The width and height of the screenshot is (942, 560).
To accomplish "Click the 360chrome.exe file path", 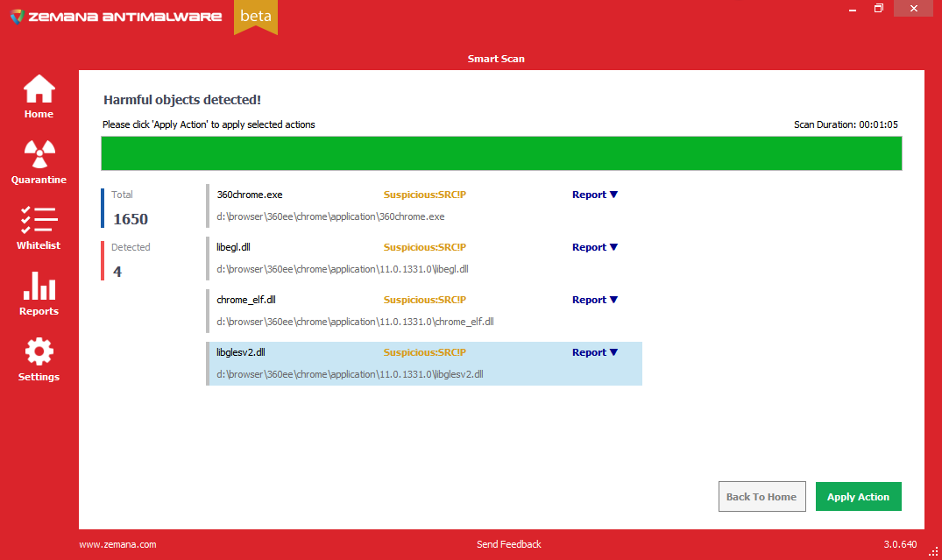I will pyautogui.click(x=330, y=217).
